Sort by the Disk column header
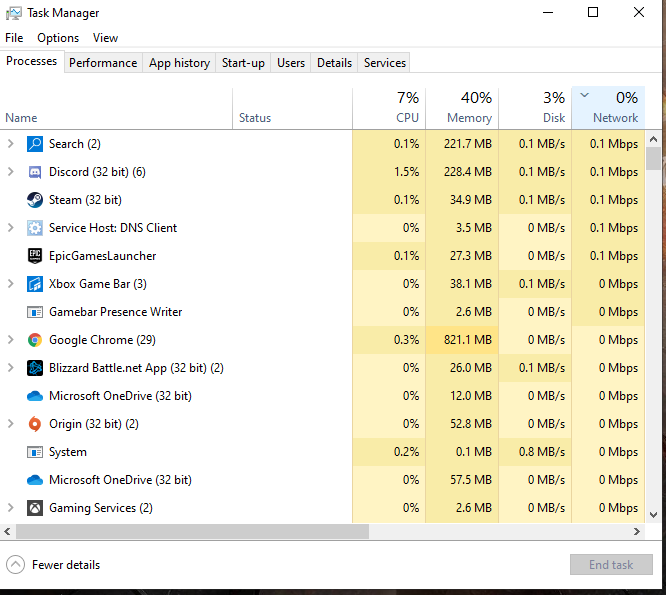666x595 pixels. 535,108
